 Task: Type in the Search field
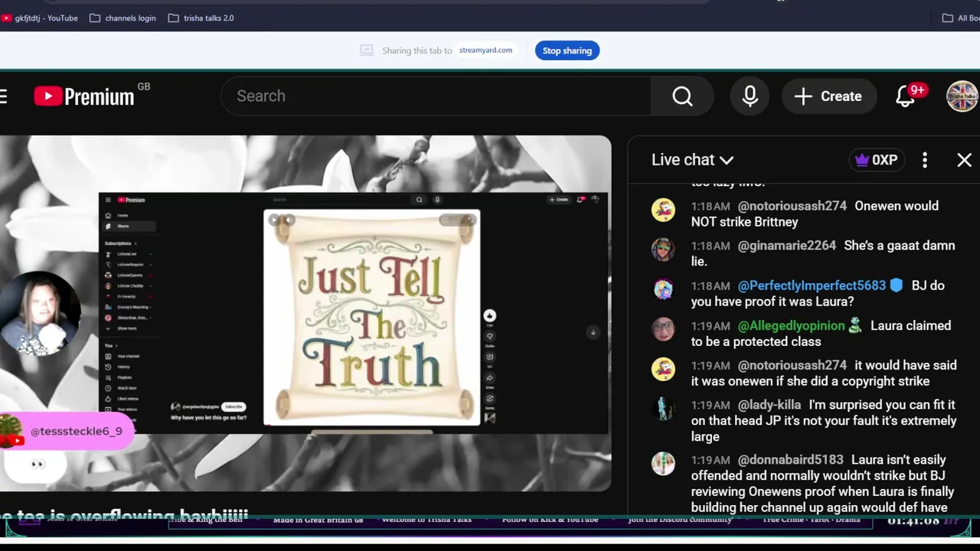point(436,96)
